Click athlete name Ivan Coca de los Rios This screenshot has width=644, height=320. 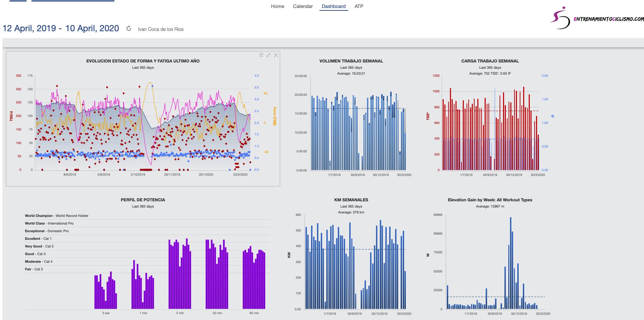(161, 29)
